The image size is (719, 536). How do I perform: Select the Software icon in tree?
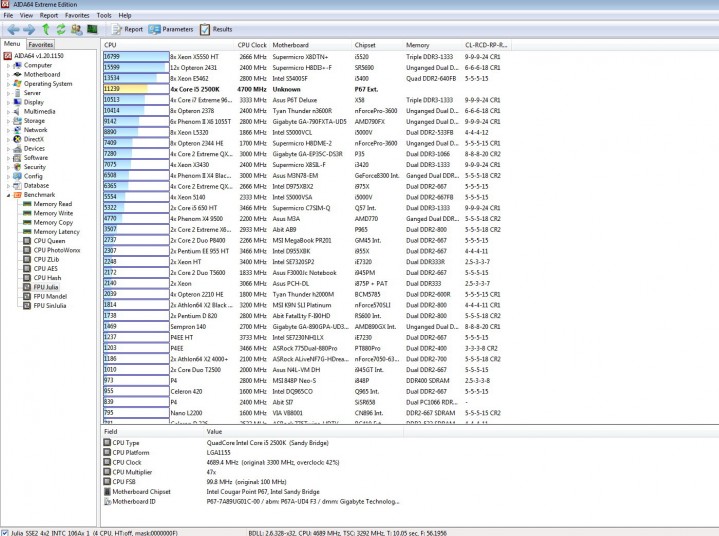click(x=17, y=158)
